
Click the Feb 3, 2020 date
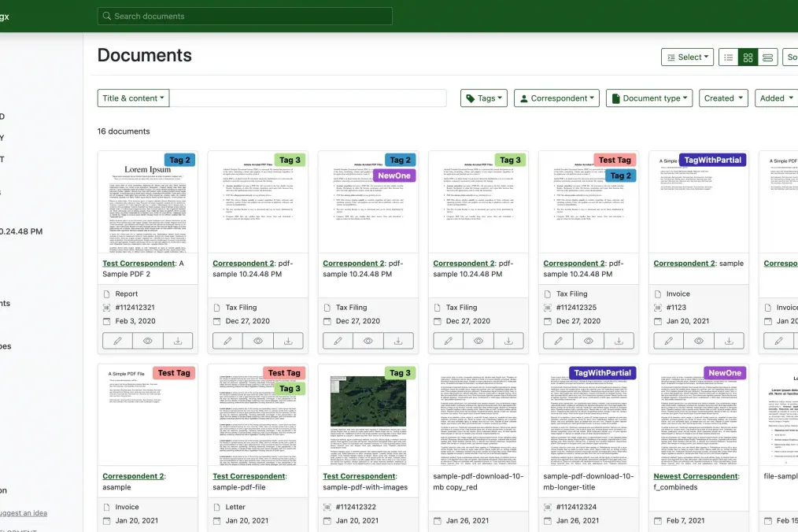coord(135,321)
